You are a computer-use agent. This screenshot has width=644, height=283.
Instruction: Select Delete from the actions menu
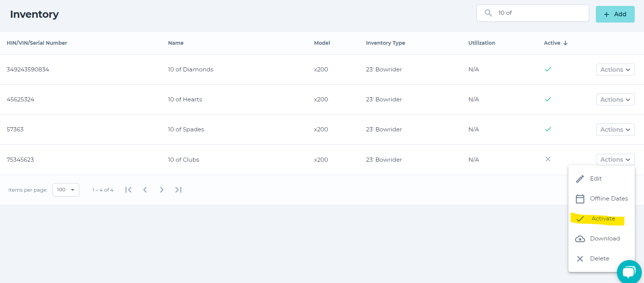(x=599, y=259)
